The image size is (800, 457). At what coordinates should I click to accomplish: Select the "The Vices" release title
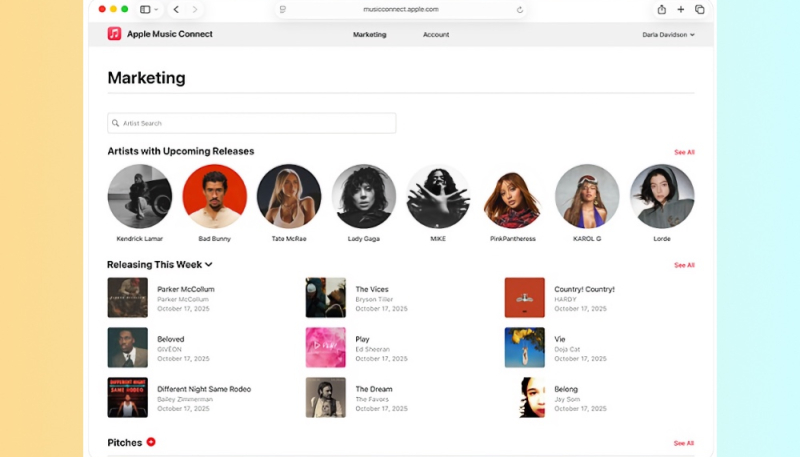pyautogui.click(x=372, y=289)
